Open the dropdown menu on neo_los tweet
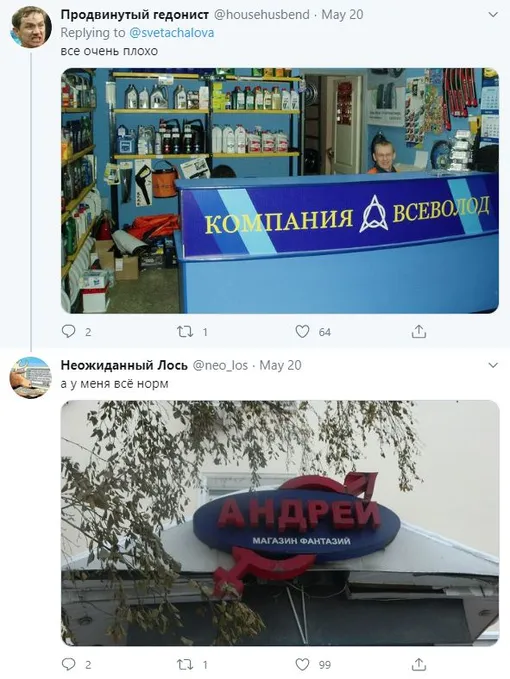 pos(493,365)
